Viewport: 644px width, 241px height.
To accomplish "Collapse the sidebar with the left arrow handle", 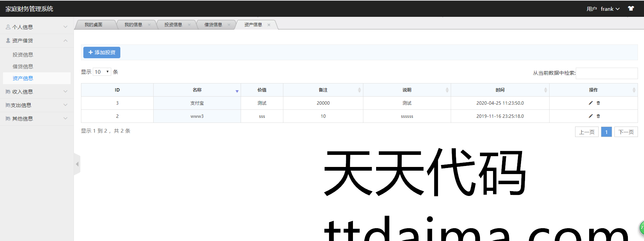I will click(77, 164).
